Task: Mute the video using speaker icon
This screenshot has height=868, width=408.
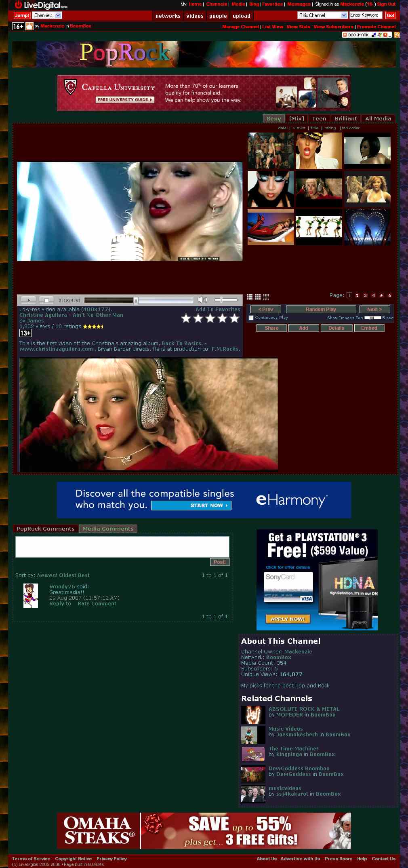Action: click(202, 300)
